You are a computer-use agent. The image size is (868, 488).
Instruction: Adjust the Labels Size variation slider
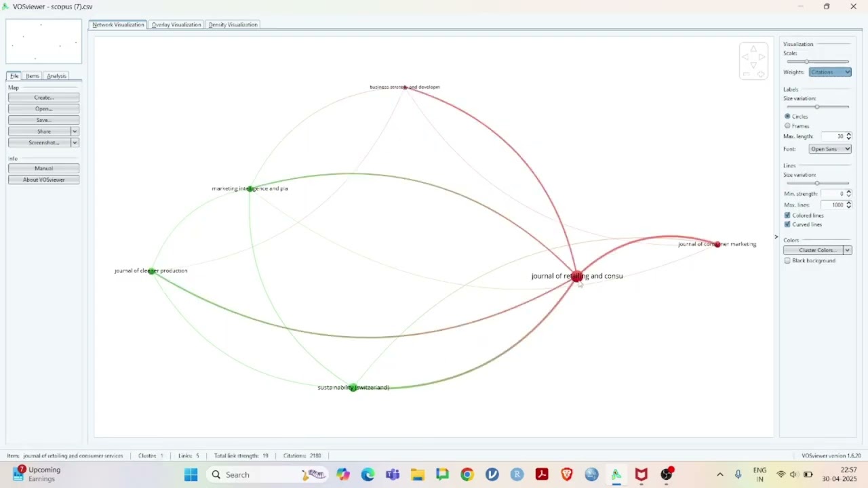pos(818,107)
